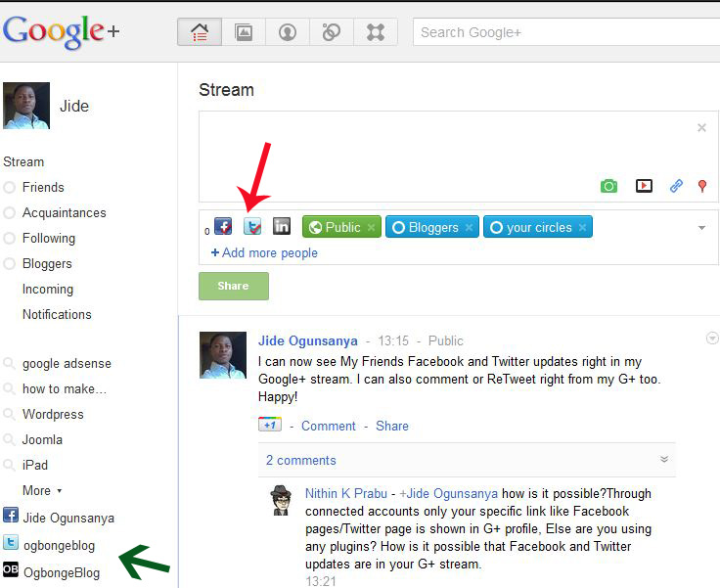The image size is (720, 588).
Task: Add a video with the play icon
Action: [x=644, y=186]
